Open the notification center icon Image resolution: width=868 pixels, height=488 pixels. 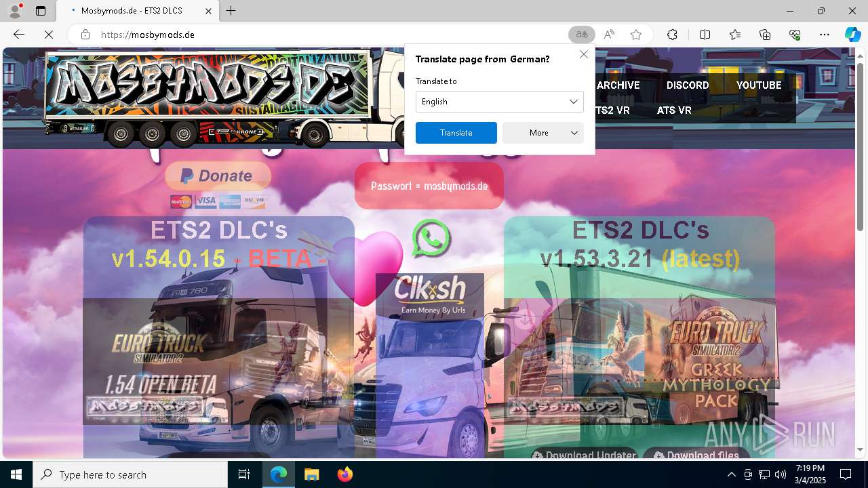point(846,474)
